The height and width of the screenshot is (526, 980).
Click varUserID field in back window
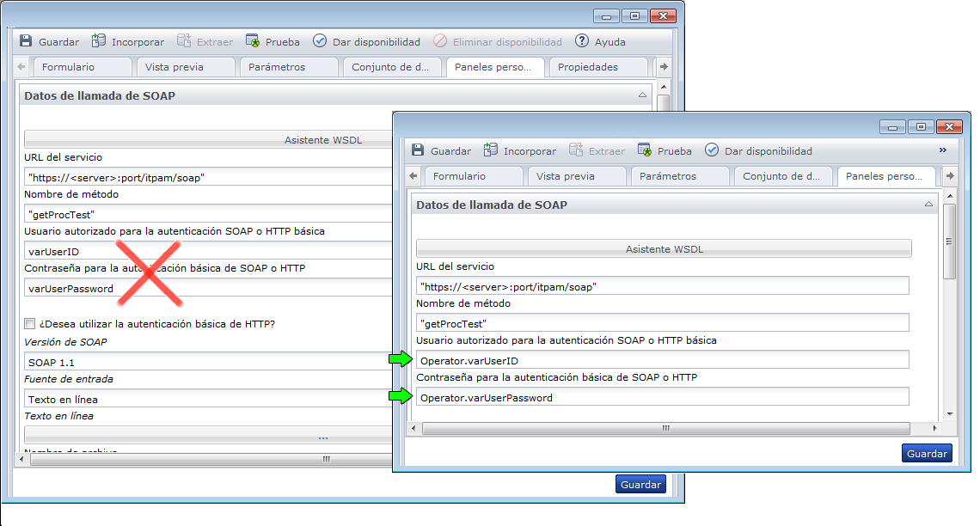click(x=208, y=250)
